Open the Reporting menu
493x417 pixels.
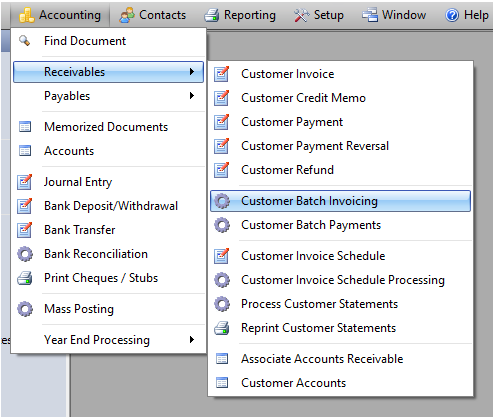(x=240, y=15)
